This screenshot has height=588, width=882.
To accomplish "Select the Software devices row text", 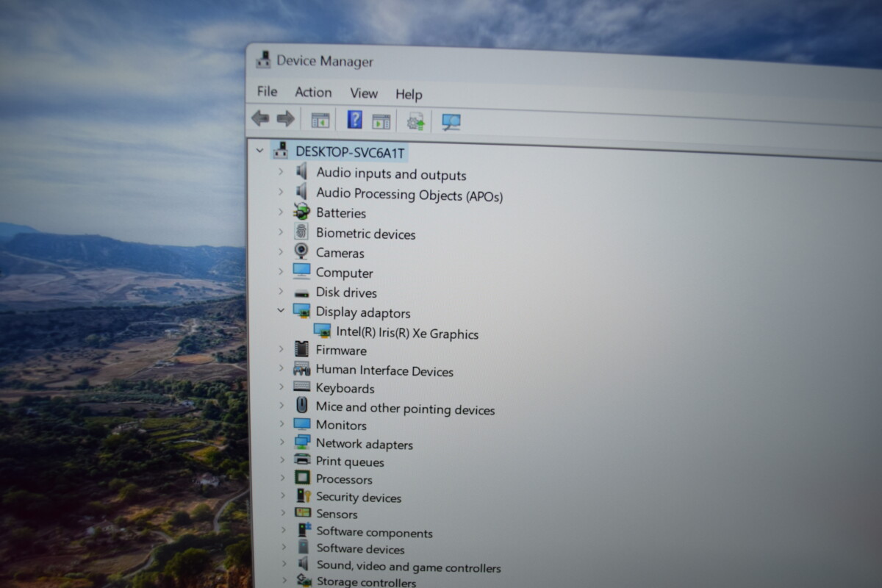I will 360,548.
